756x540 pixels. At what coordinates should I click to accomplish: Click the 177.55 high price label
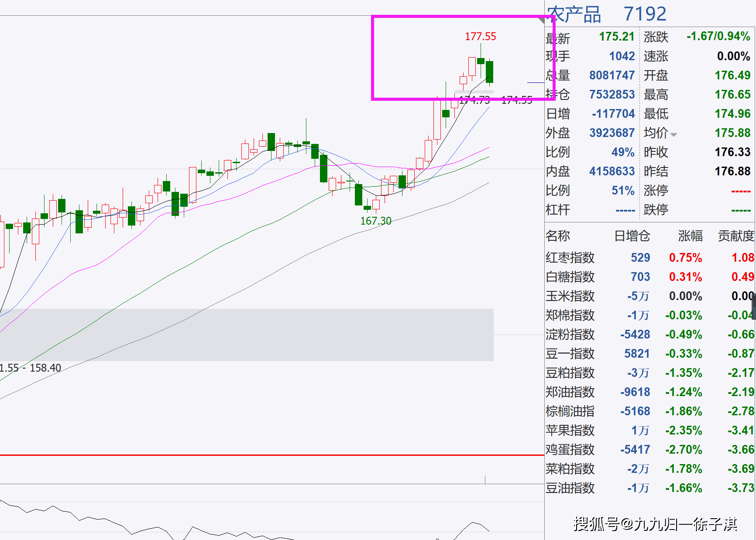coord(481,37)
